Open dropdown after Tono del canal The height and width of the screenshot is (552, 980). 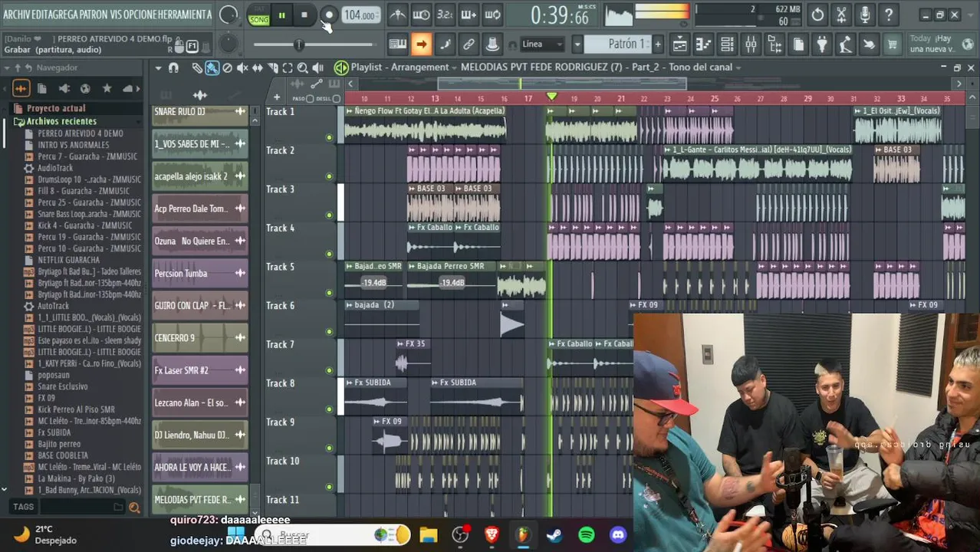(x=738, y=67)
